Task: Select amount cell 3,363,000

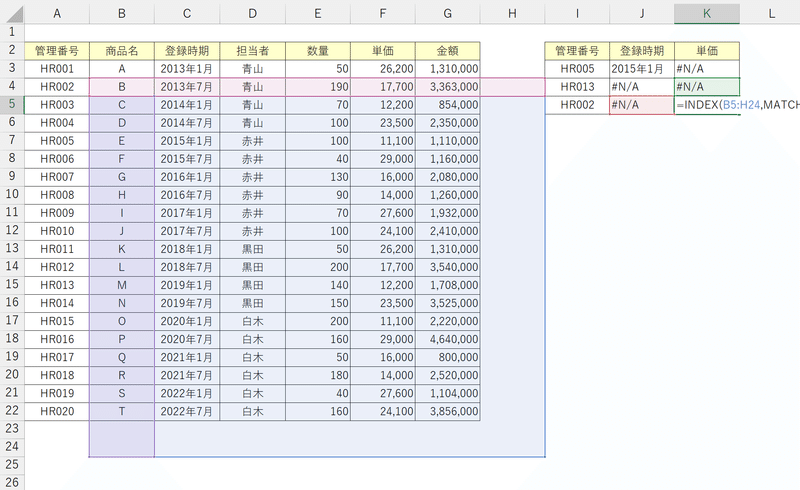Action: point(447,87)
